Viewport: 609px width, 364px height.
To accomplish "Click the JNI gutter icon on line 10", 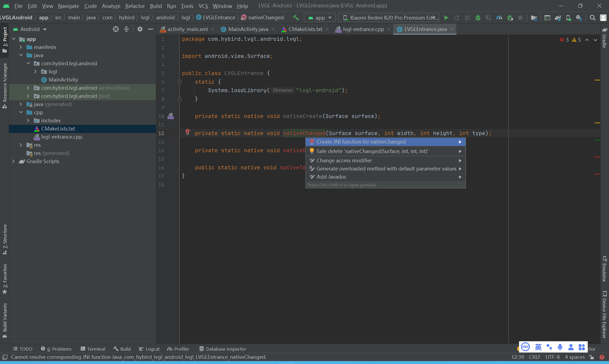I will pos(170,116).
